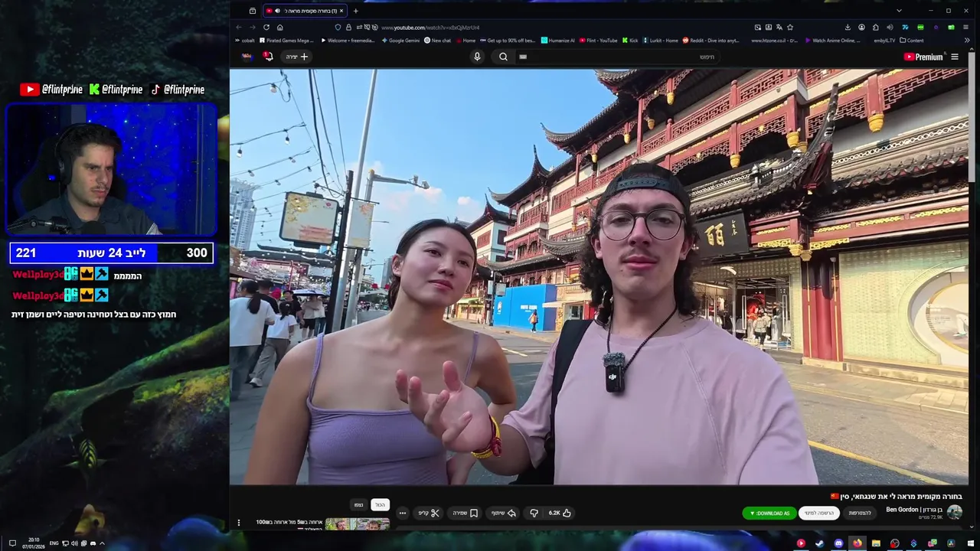Click the Steam icon in taskbar
980x551 pixels.
click(819, 543)
